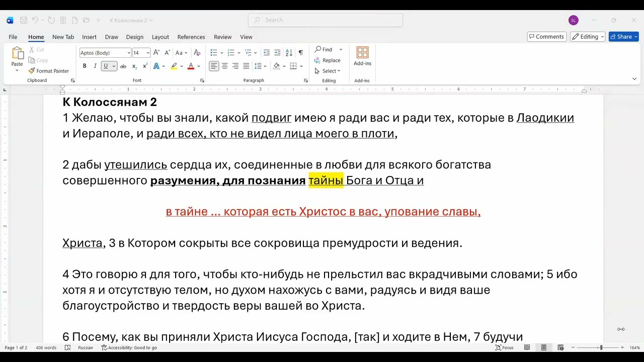This screenshot has width=644, height=362.
Task: Click the Search box
Action: point(325,20)
